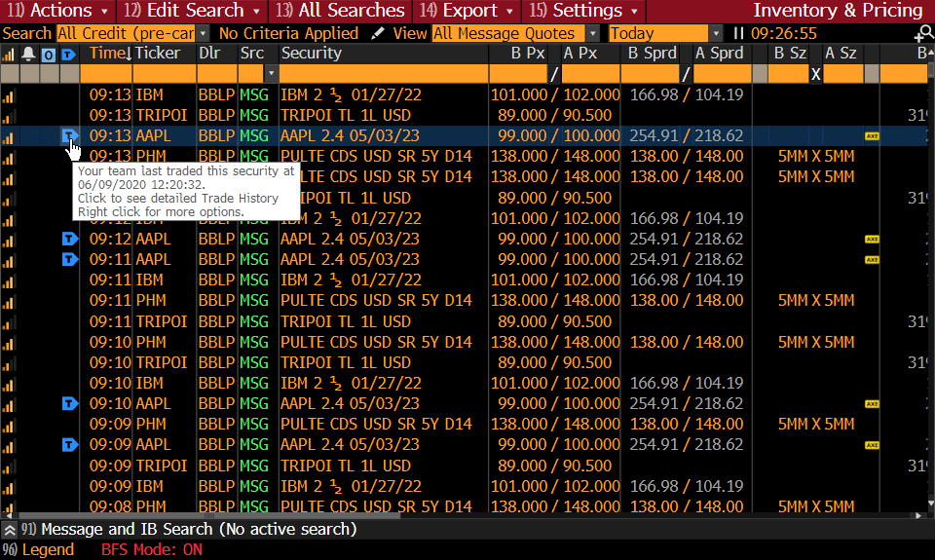Click the bell alert column header icon
The height and width of the screenshot is (560, 935).
click(x=29, y=54)
